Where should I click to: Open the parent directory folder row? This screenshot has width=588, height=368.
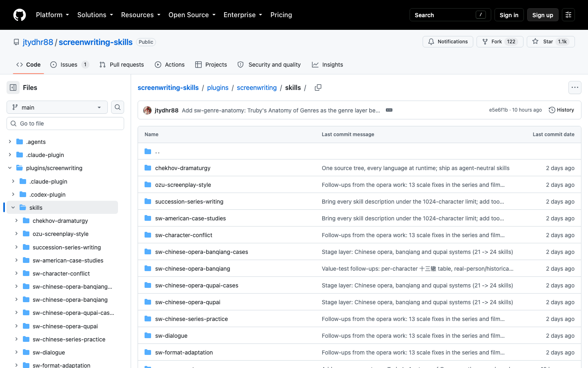[x=359, y=151]
